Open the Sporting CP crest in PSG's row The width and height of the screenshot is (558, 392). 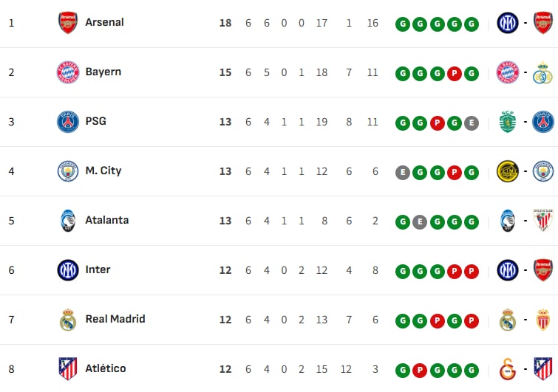pos(508,122)
